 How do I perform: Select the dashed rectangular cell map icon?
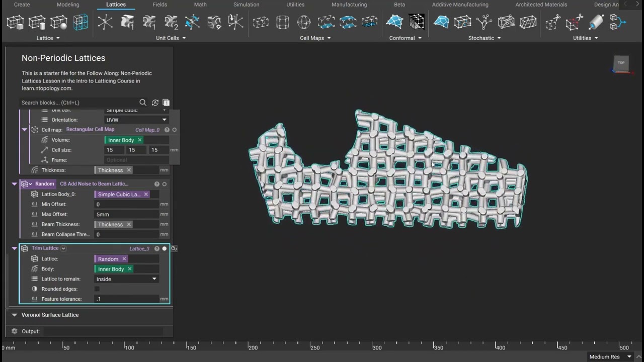click(260, 22)
